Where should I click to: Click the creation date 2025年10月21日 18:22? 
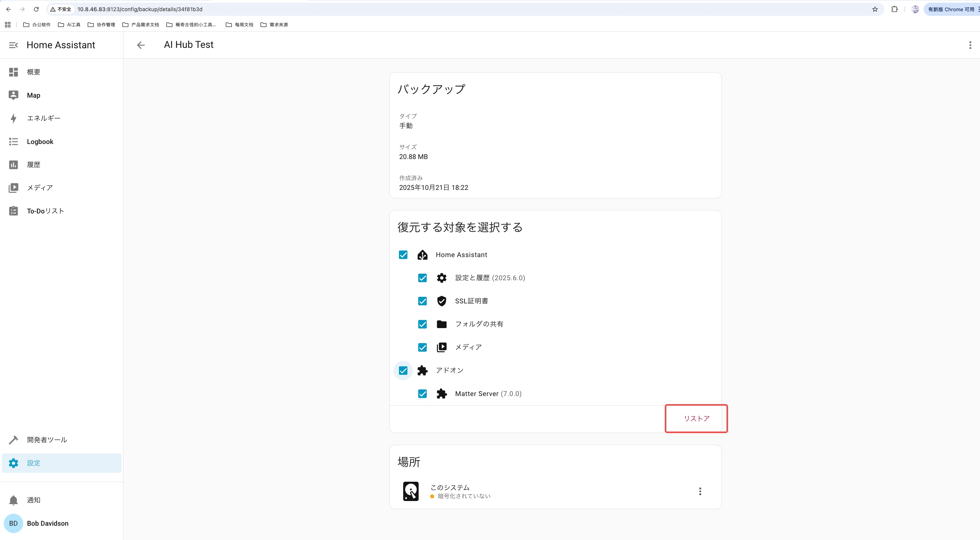click(x=434, y=188)
